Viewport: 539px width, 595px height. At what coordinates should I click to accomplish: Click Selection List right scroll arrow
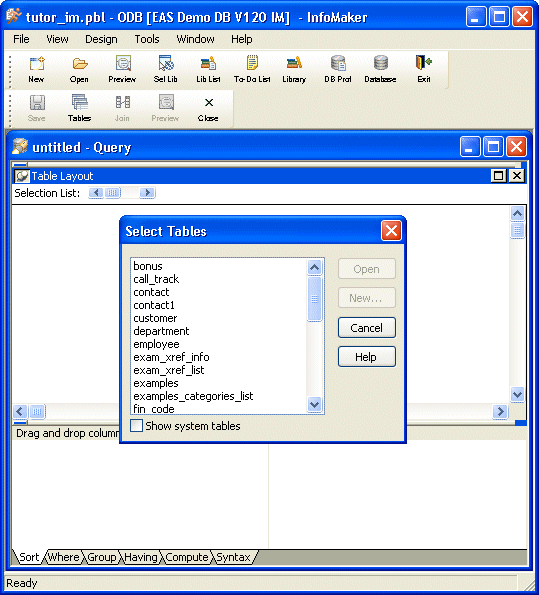tap(147, 192)
